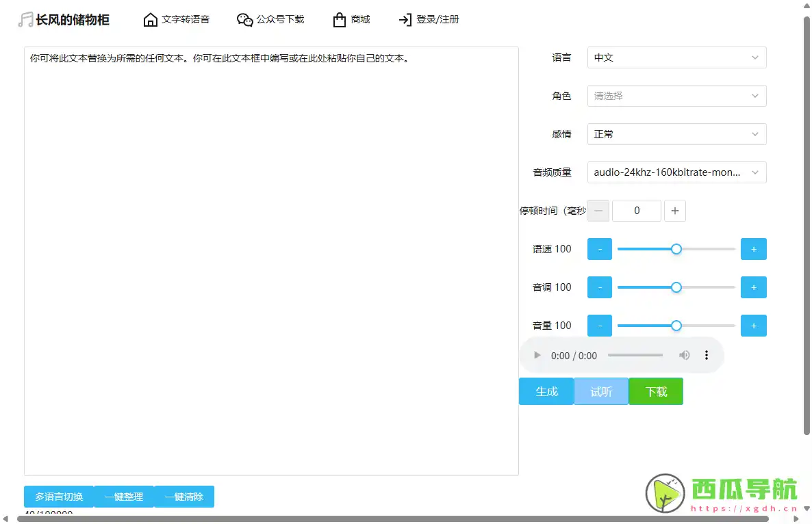Screen dimensions: 812x524
Task: Open 公众号下载 in the navigation
Action: (x=280, y=20)
